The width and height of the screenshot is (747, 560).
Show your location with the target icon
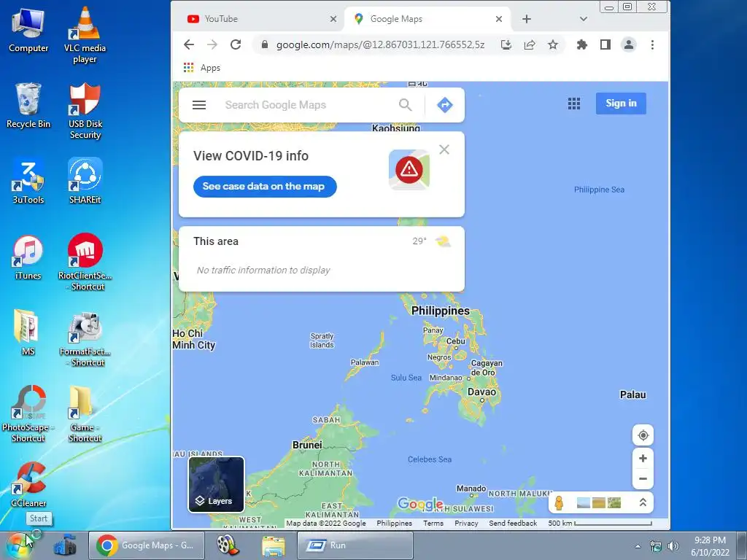point(643,435)
